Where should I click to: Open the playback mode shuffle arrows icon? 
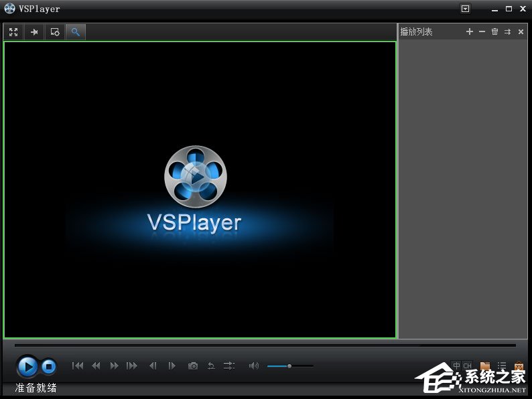(229, 366)
